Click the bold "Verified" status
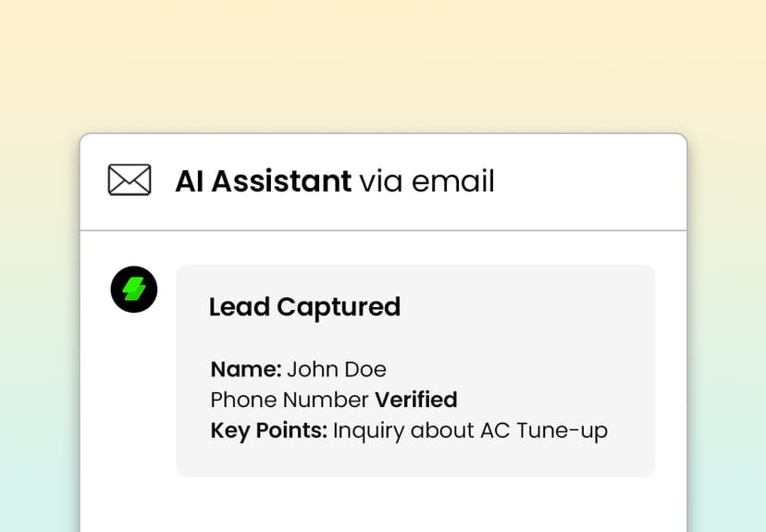766x532 pixels. pyautogui.click(x=415, y=400)
